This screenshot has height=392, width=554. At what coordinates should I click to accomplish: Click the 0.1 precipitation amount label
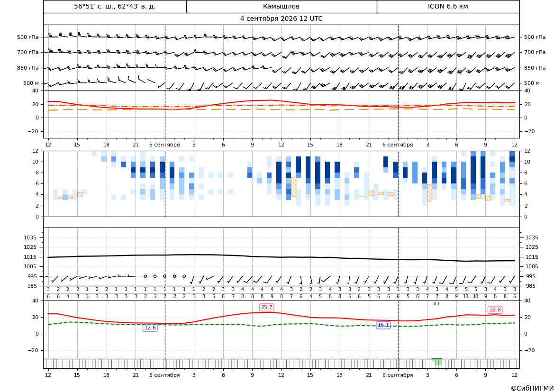436,304
